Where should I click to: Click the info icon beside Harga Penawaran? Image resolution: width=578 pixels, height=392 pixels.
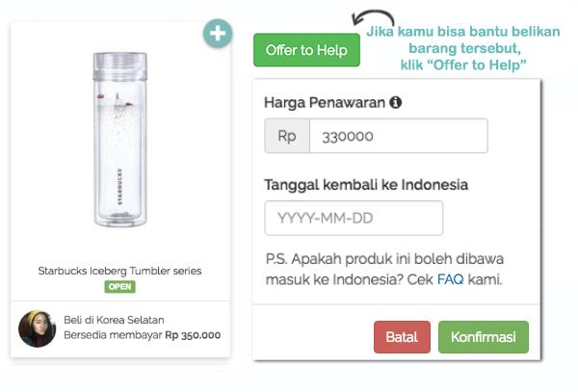[x=396, y=102]
